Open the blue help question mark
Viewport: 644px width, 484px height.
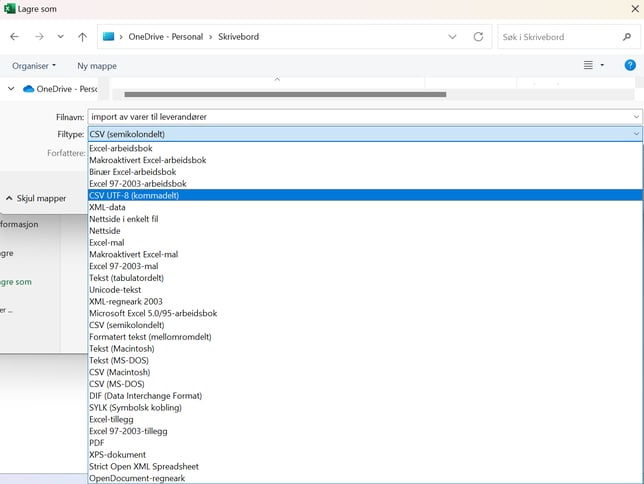630,65
